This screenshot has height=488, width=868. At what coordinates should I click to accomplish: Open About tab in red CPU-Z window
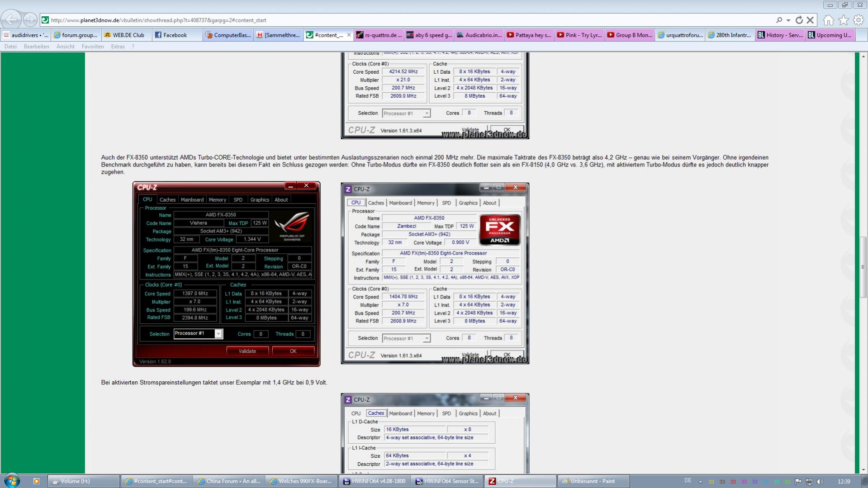(281, 199)
